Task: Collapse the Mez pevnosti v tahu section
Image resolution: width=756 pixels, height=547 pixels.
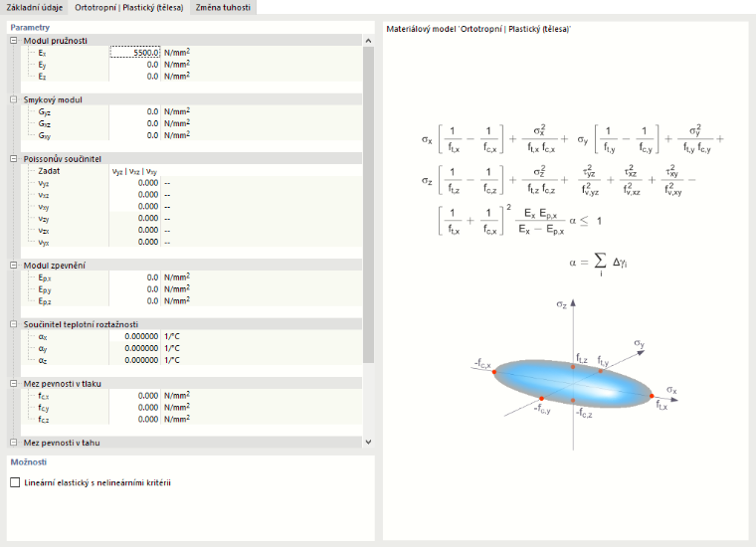Action: pyautogui.click(x=14, y=443)
